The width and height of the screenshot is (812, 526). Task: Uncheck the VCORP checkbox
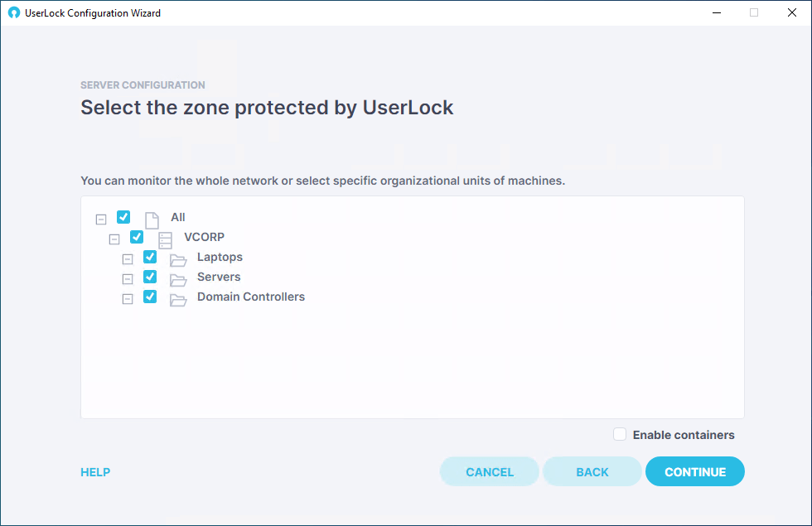tap(137, 237)
